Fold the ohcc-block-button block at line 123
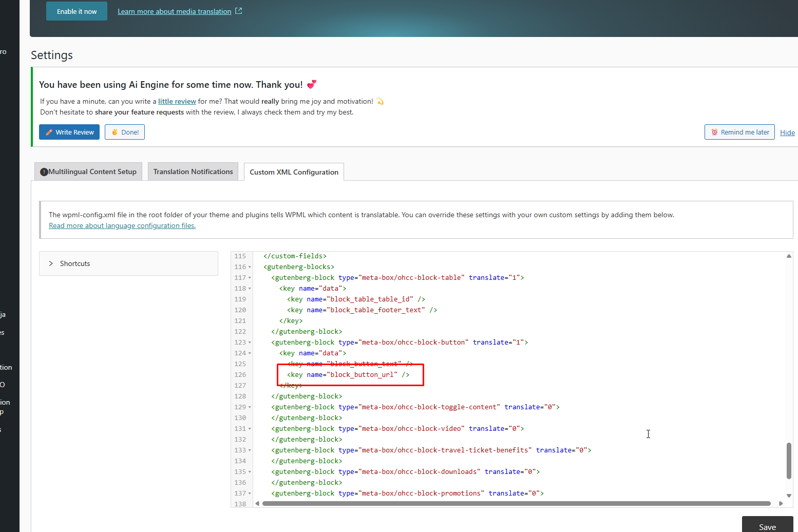798x532 pixels. click(250, 343)
